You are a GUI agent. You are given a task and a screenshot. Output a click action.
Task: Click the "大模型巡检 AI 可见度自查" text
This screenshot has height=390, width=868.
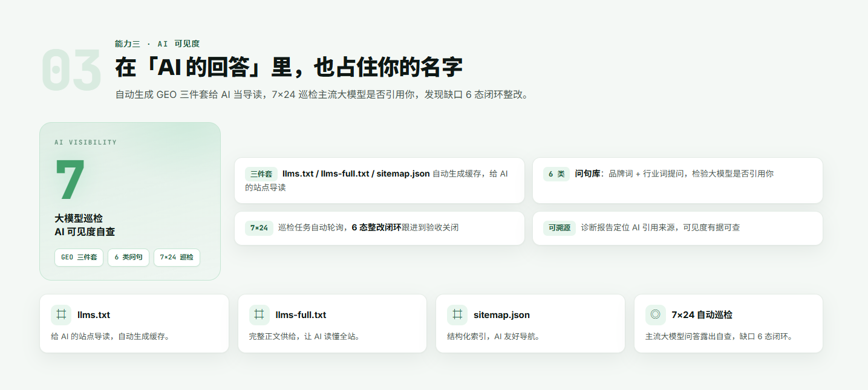click(85, 225)
